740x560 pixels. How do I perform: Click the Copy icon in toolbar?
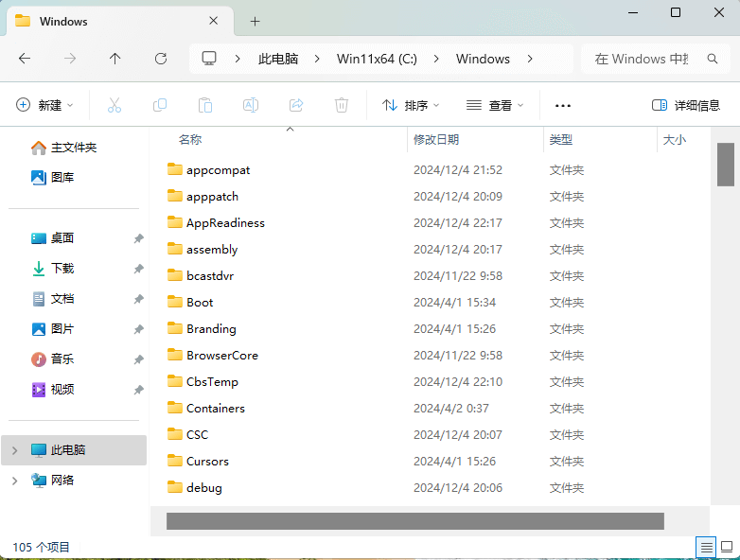(x=160, y=105)
